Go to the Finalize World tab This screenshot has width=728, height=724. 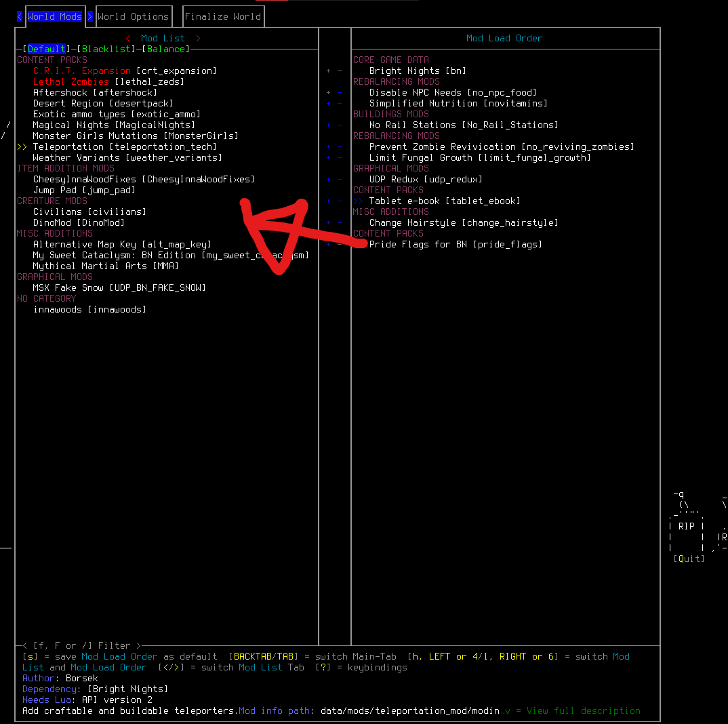tap(223, 17)
